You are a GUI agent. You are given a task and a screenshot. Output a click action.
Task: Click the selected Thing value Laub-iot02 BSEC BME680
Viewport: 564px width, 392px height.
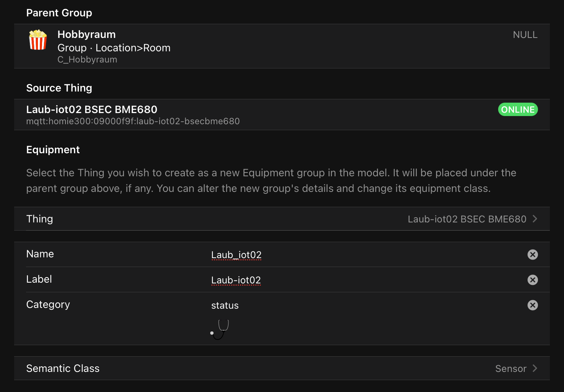pyautogui.click(x=467, y=219)
